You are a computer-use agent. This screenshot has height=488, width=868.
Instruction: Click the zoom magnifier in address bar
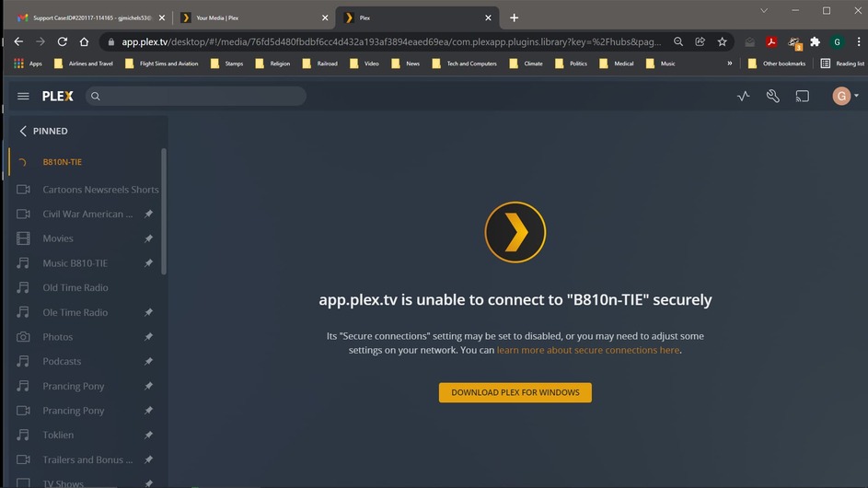pyautogui.click(x=678, y=41)
